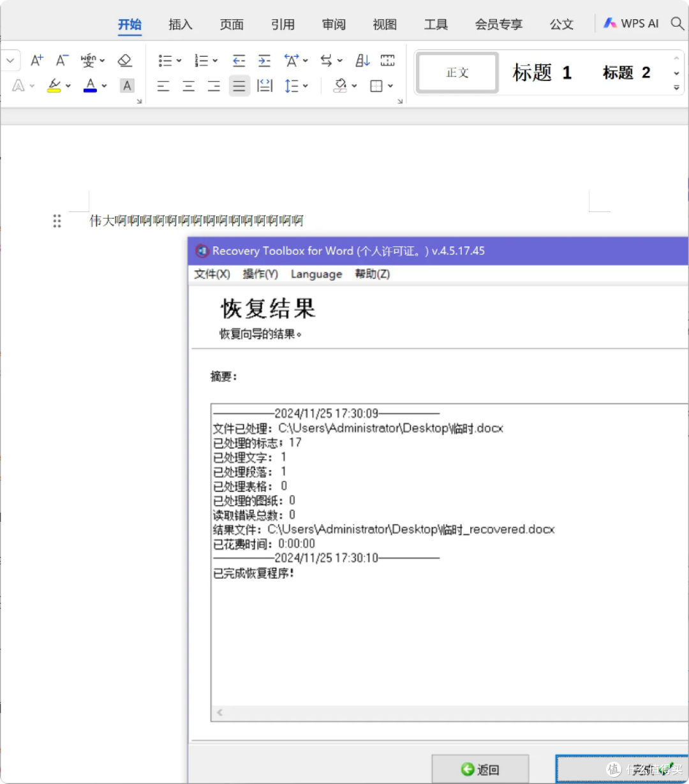Sort text with the A-down-arrow icon
The height and width of the screenshot is (784, 689).
(362, 61)
